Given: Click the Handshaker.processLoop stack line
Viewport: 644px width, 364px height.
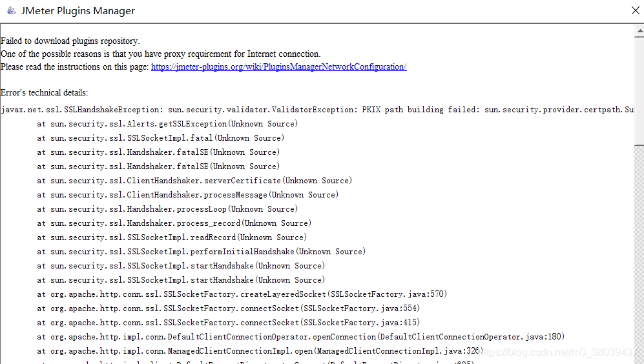Looking at the screenshot, I should tap(167, 209).
